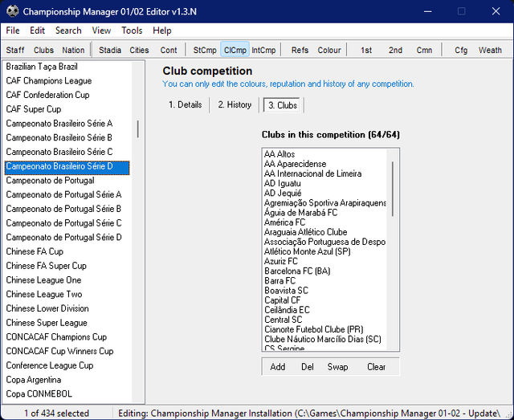Open the Colour toolbar section

[329, 50]
